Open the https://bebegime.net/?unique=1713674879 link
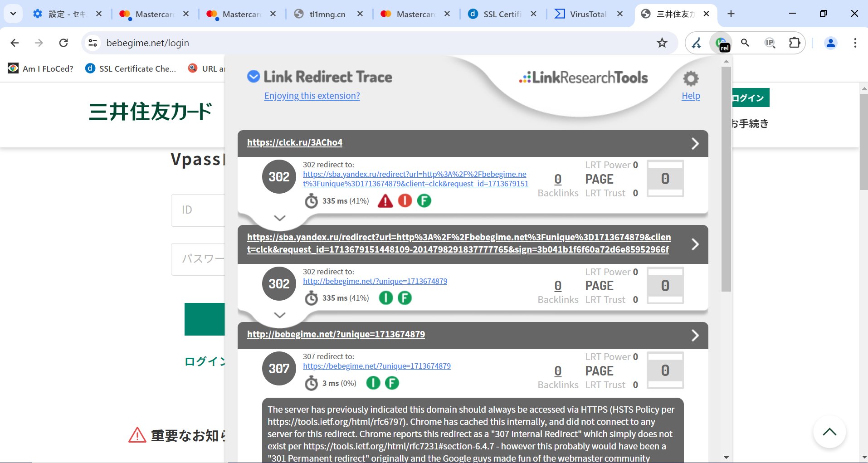The image size is (868, 463). click(377, 366)
